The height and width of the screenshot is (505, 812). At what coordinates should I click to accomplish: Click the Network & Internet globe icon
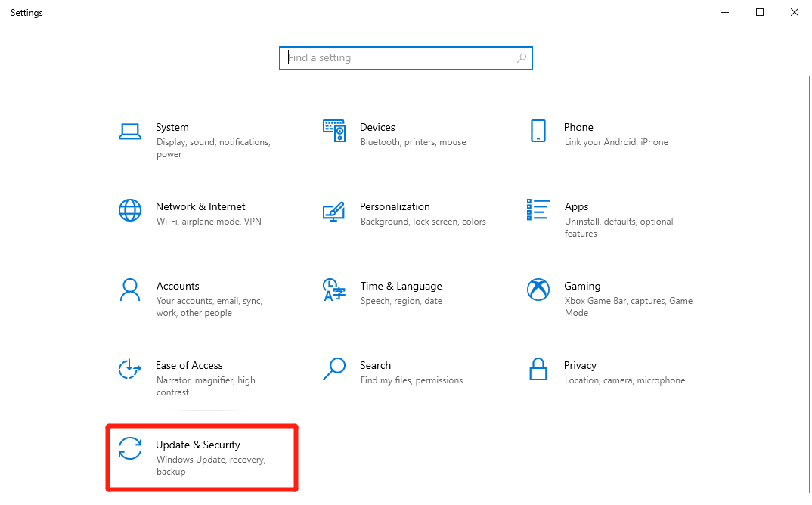pos(130,210)
